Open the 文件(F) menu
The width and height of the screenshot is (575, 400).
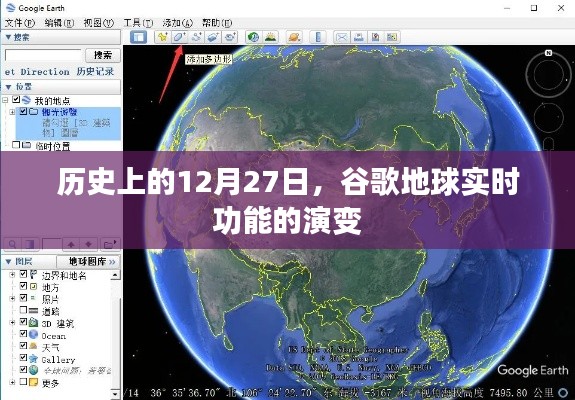pos(20,23)
